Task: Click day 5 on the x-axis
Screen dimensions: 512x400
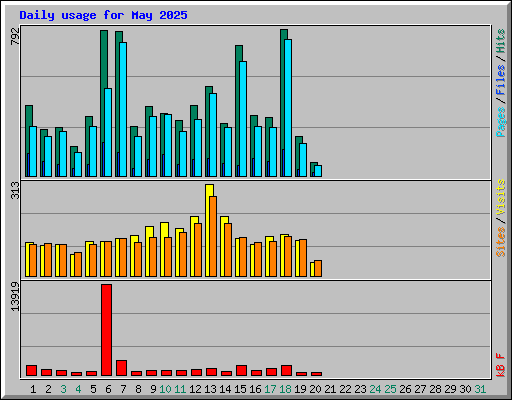Action: (x=93, y=389)
